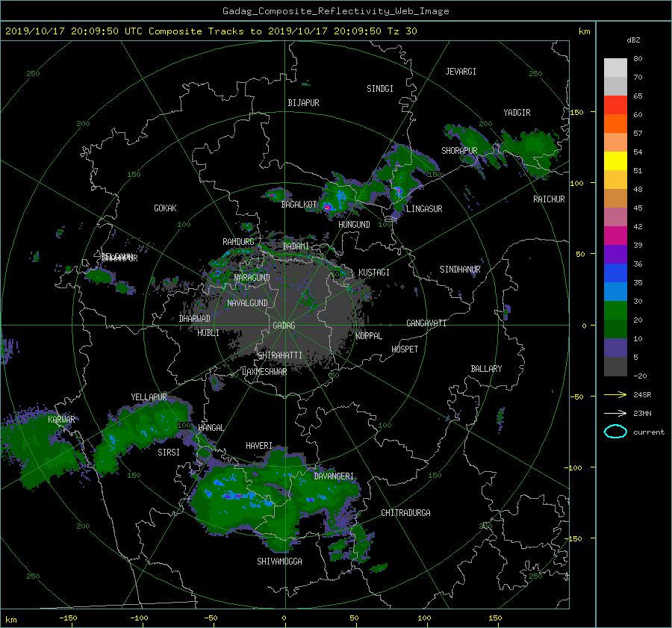Click the purple 36 dBZ swatch

click(615, 255)
